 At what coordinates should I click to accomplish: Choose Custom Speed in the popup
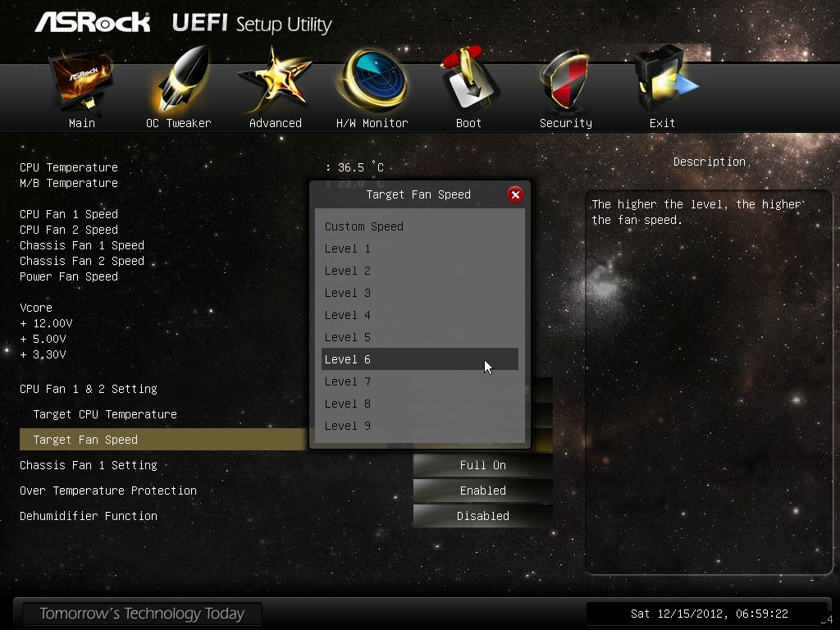pos(419,226)
